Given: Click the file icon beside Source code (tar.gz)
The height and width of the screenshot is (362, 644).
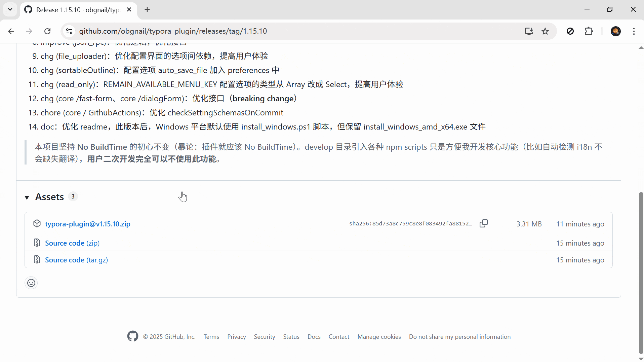Looking at the screenshot, I should pyautogui.click(x=37, y=259).
